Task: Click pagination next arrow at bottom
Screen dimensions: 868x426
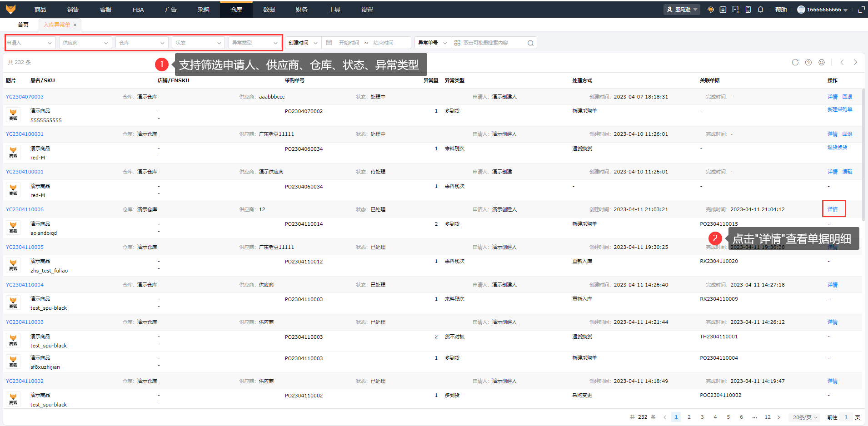Action: point(778,417)
